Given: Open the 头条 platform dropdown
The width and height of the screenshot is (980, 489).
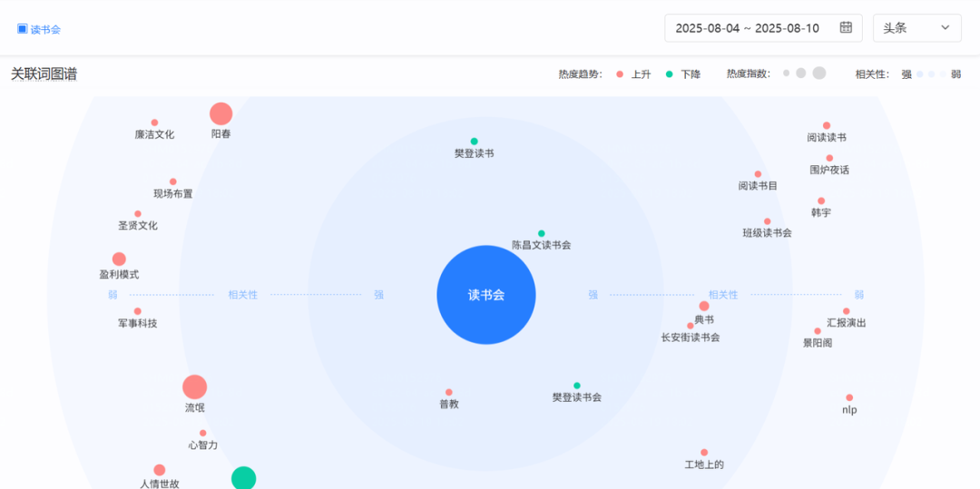Looking at the screenshot, I should [x=916, y=28].
